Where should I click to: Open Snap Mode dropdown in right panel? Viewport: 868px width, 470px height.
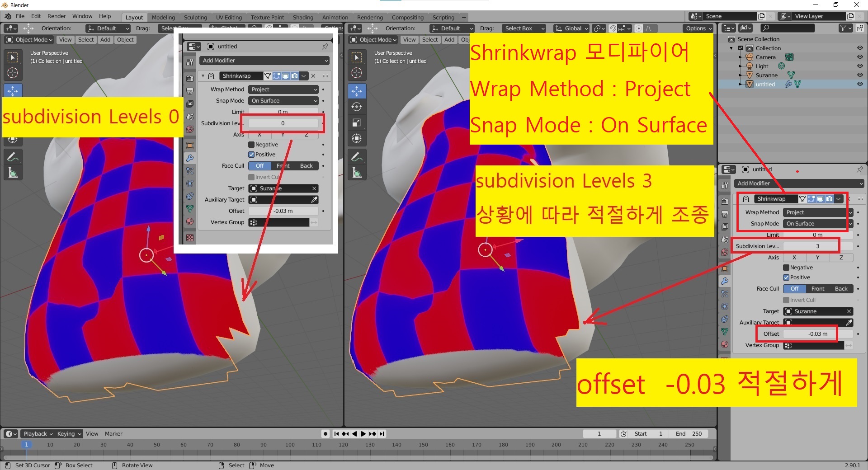click(x=818, y=224)
